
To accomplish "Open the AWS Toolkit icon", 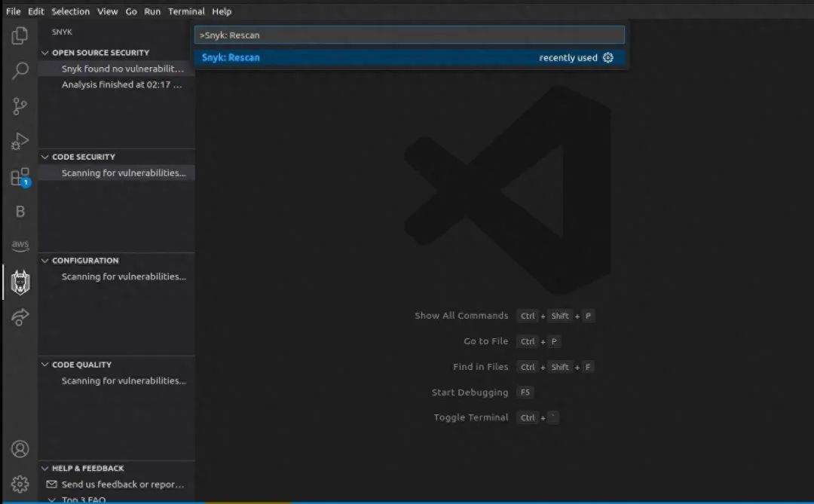I will coord(20,245).
